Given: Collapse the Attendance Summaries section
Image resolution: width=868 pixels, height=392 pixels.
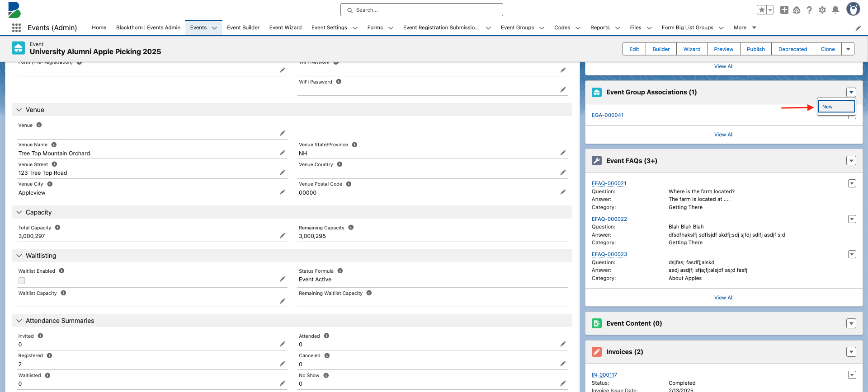Looking at the screenshot, I should 19,321.
